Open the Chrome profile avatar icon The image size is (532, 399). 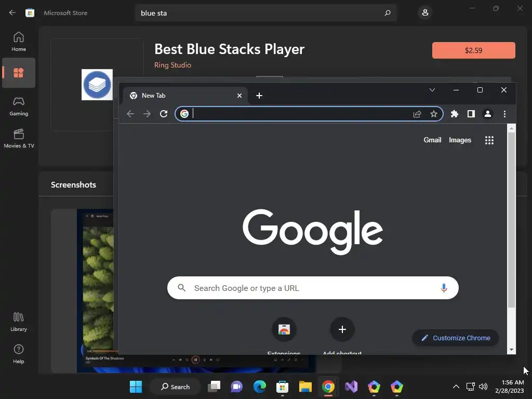(487, 114)
